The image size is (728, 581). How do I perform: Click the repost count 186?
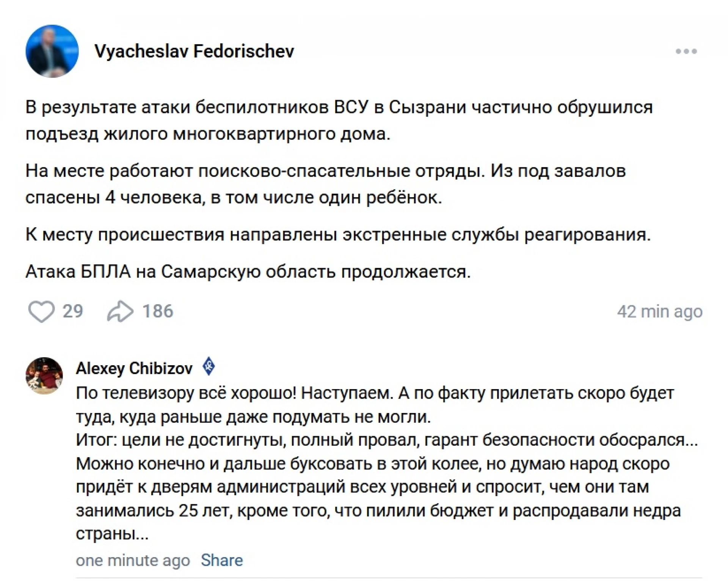click(158, 311)
